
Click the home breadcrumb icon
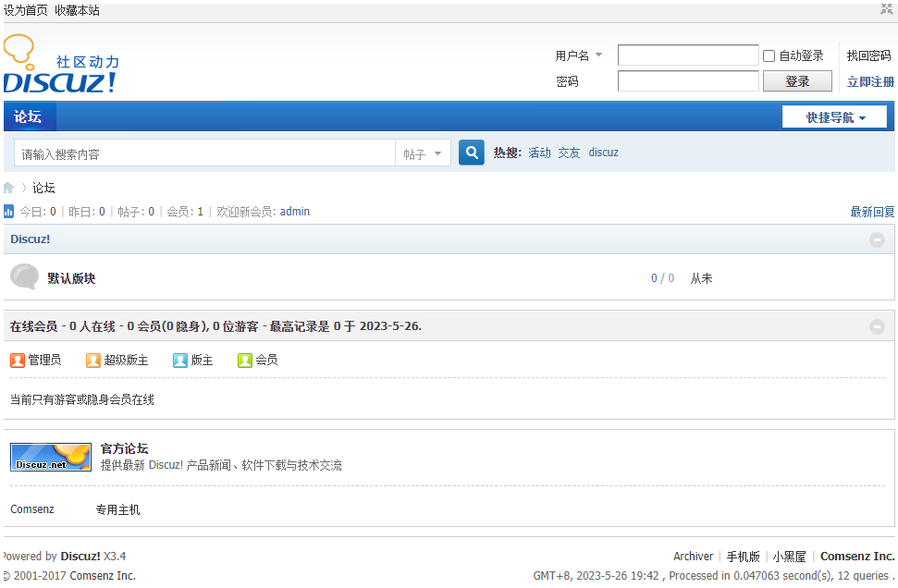(8, 188)
